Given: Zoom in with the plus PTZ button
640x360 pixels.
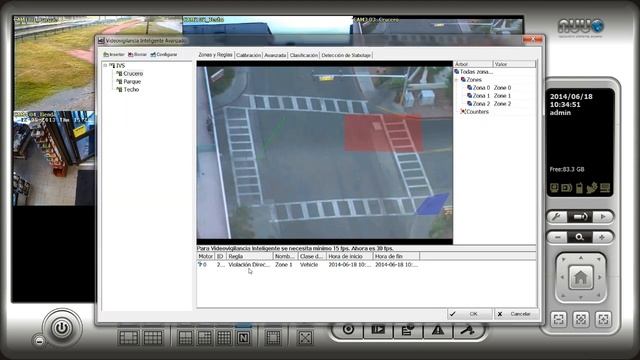Looking at the screenshot, I should (602, 237).
